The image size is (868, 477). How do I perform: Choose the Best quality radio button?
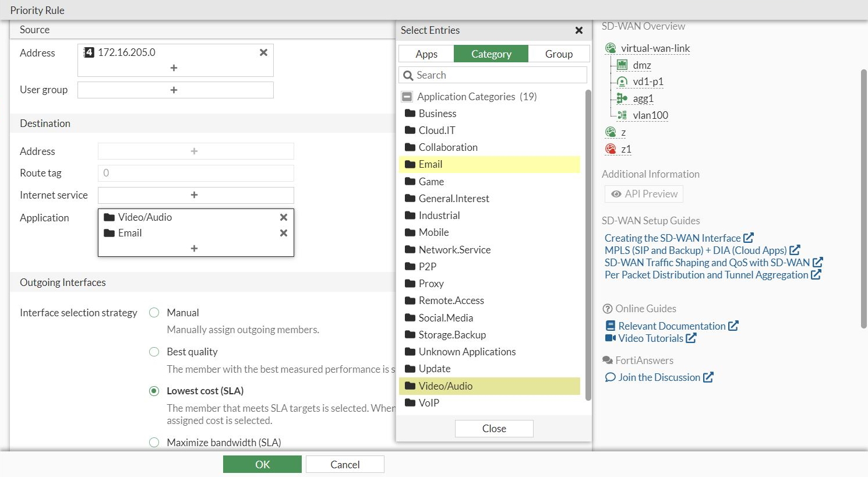154,352
